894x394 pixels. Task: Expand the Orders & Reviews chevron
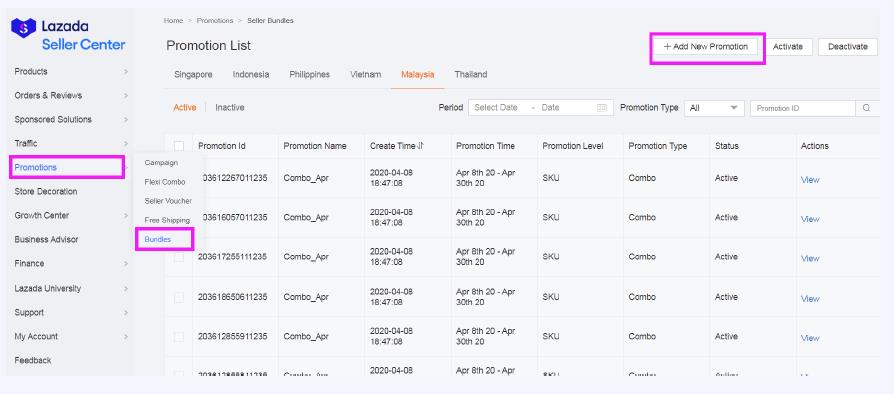(125, 96)
